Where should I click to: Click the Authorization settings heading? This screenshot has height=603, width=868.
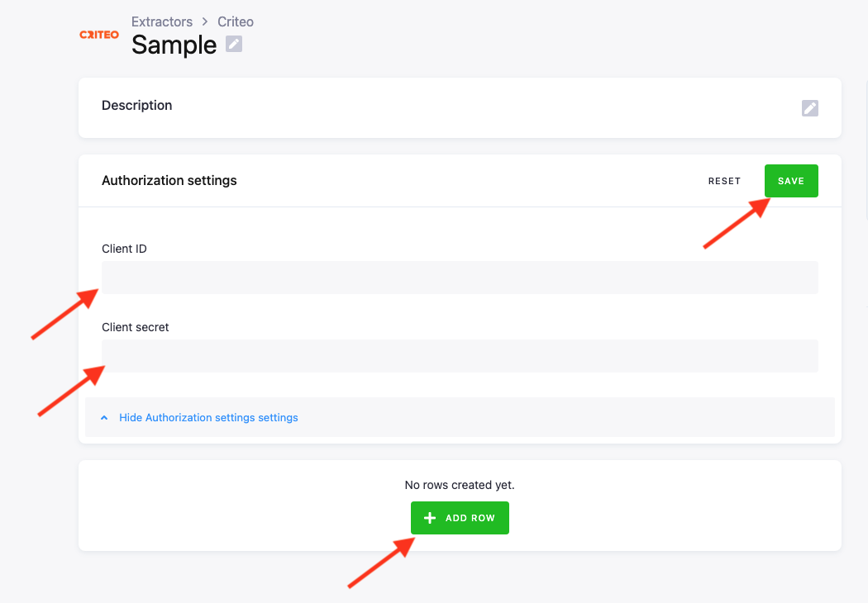tap(169, 180)
